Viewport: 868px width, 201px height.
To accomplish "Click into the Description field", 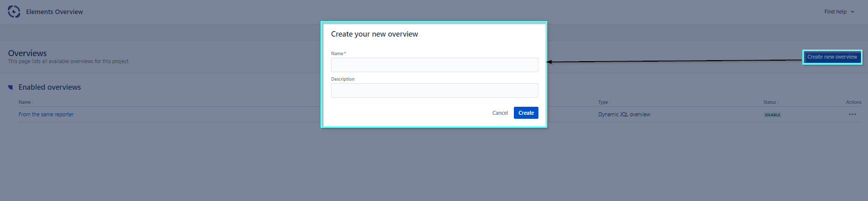I will click(434, 91).
